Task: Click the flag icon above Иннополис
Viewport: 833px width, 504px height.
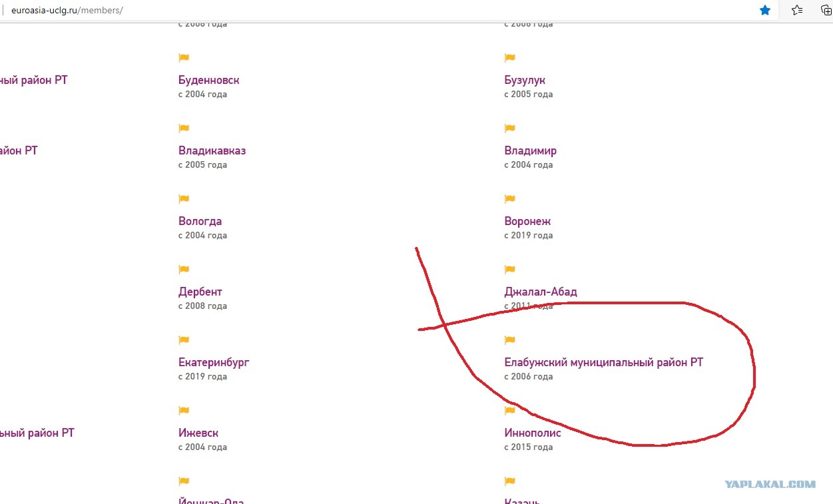Action: pyautogui.click(x=510, y=411)
